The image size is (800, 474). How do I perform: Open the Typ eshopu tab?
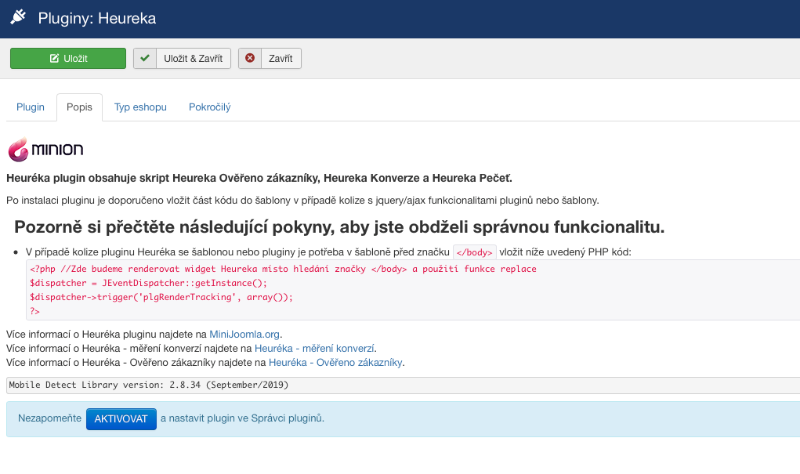(140, 107)
